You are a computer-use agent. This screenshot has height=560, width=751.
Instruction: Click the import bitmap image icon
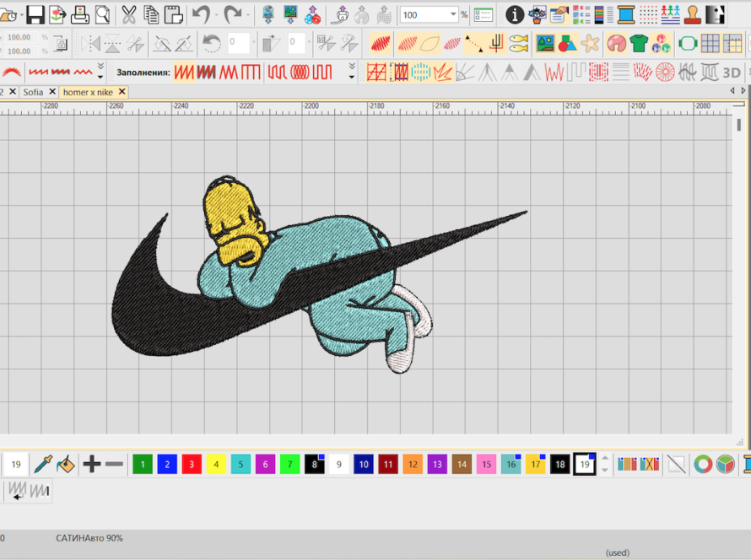click(290, 15)
